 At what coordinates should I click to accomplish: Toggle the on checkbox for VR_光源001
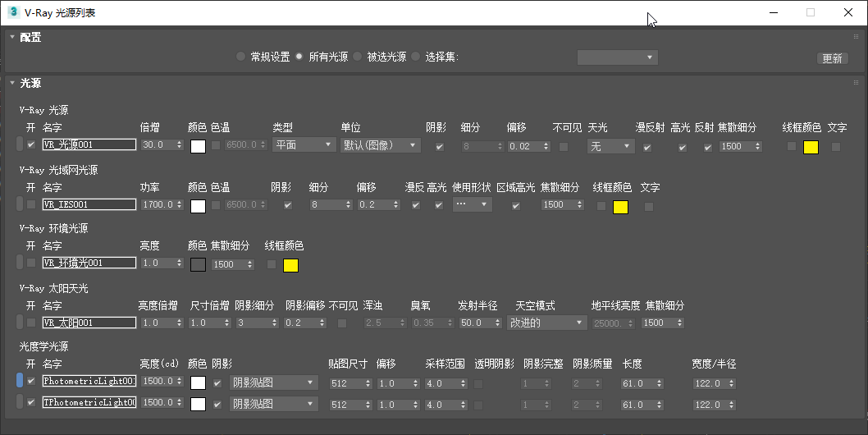31,144
